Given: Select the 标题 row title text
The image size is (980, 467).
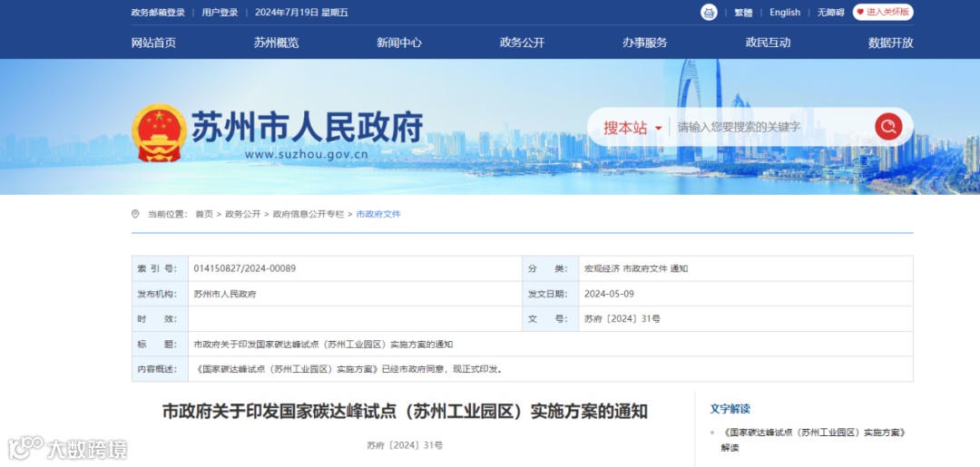Looking at the screenshot, I should click(x=323, y=344).
